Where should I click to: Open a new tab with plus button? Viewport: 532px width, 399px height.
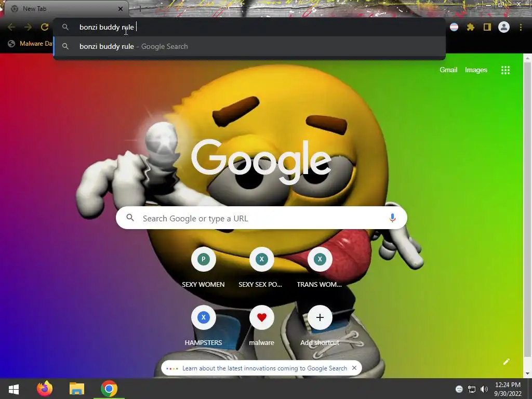point(140,9)
